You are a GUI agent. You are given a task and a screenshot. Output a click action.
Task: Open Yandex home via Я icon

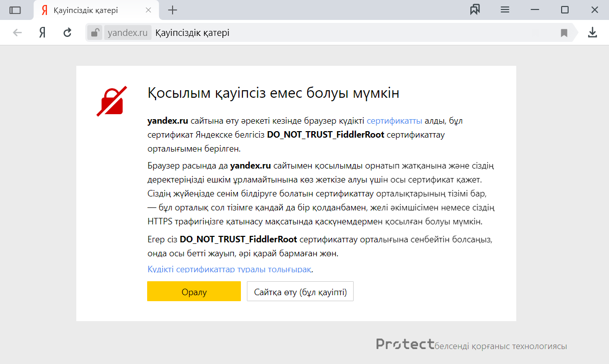pyautogui.click(x=42, y=33)
